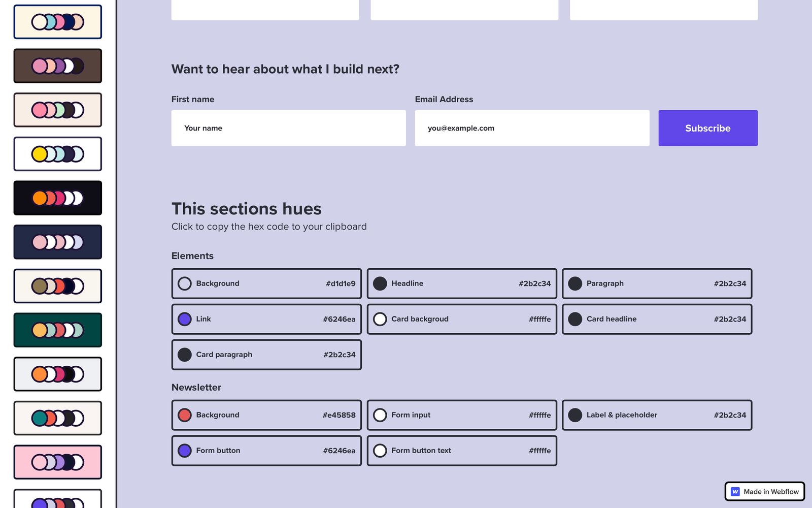Image resolution: width=812 pixels, height=508 pixels.
Task: Click the First name input field
Action: [x=288, y=128]
